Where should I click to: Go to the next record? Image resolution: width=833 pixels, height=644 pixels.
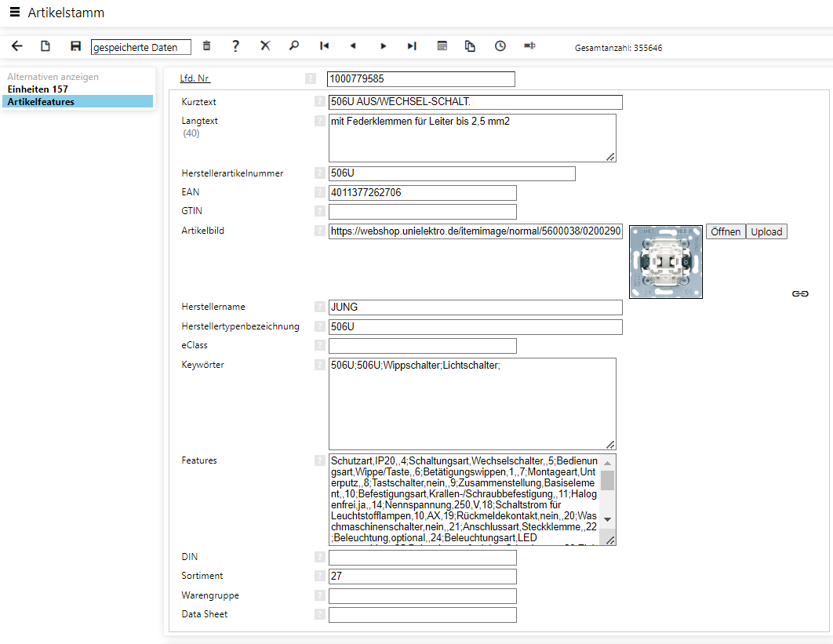click(384, 46)
